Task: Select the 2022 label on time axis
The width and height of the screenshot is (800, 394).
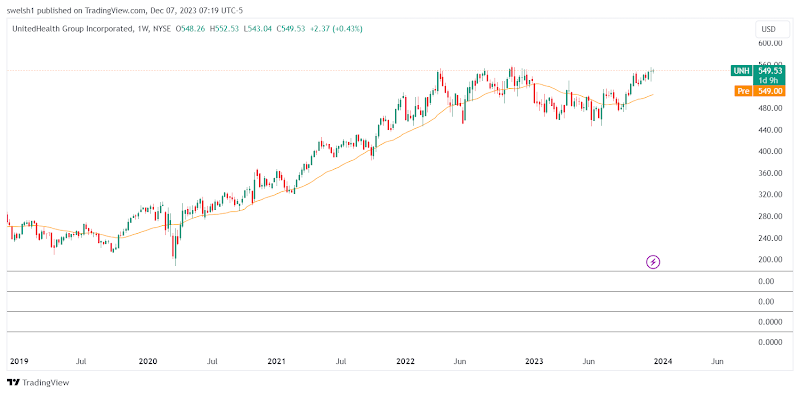Action: [x=406, y=361]
